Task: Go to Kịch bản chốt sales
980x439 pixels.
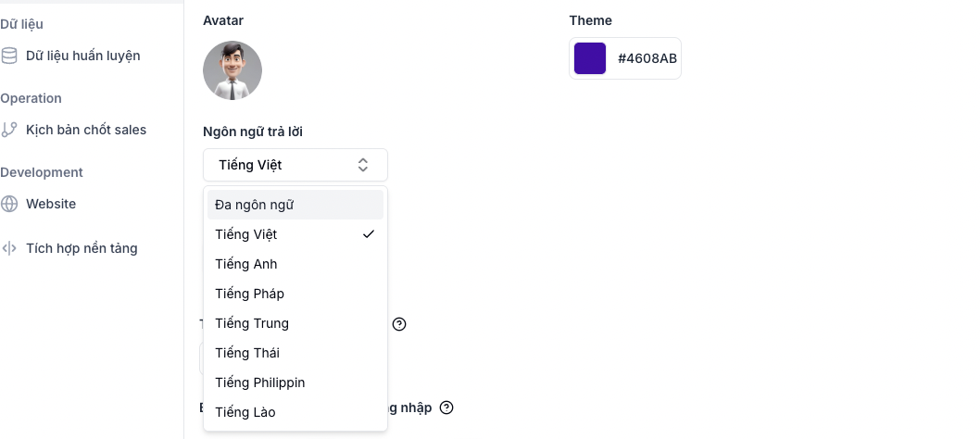Action: [86, 130]
